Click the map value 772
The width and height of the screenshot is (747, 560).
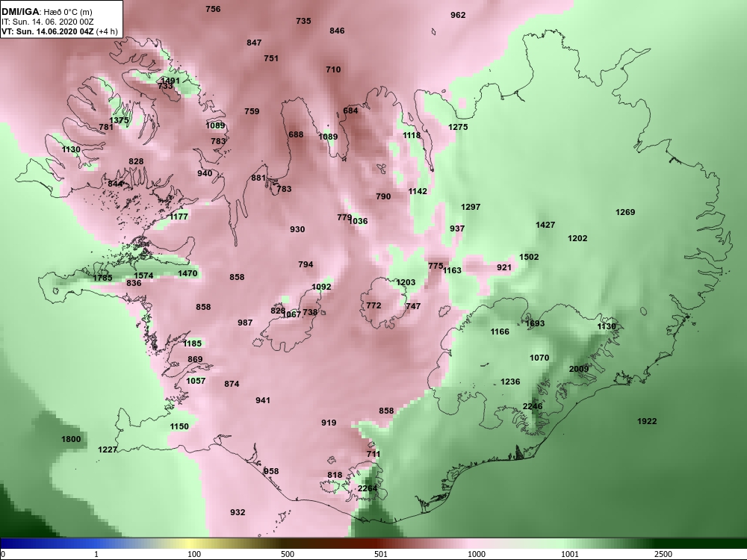(x=373, y=305)
